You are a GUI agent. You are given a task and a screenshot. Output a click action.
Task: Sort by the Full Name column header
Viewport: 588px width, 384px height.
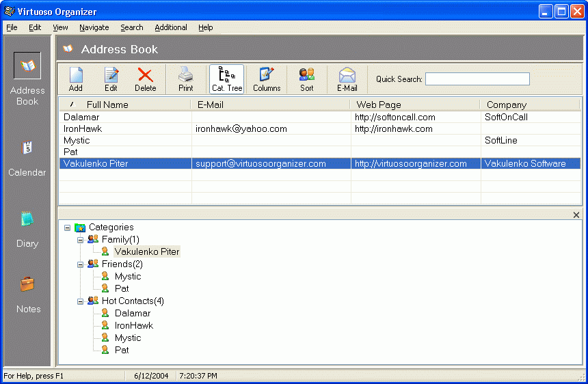pos(125,105)
